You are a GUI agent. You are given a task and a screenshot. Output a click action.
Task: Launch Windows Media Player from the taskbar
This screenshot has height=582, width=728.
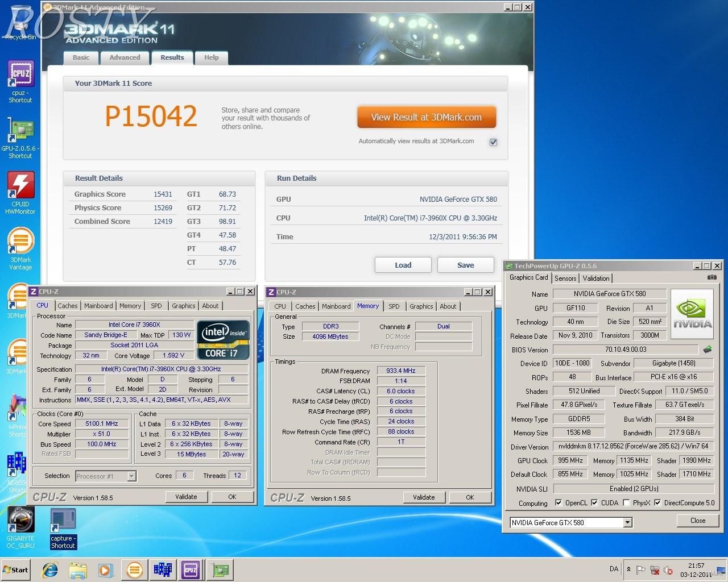(x=106, y=569)
